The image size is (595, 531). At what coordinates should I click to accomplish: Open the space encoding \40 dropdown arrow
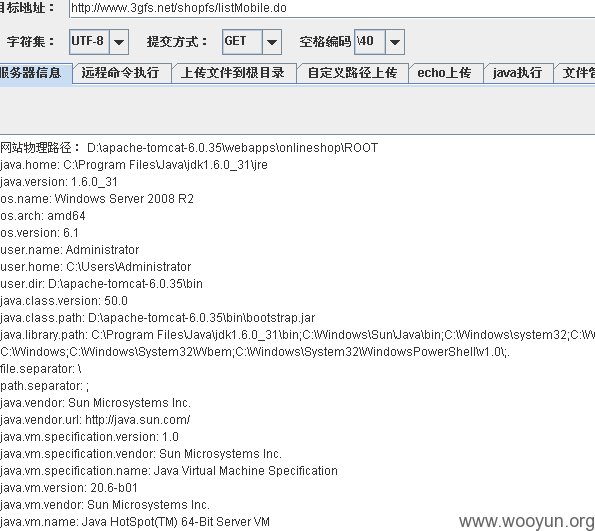395,42
